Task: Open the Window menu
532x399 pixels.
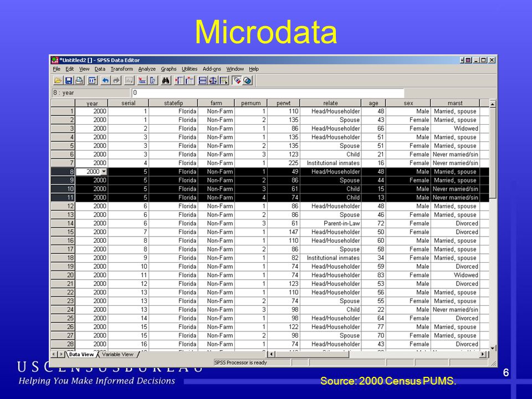Action: tap(235, 69)
